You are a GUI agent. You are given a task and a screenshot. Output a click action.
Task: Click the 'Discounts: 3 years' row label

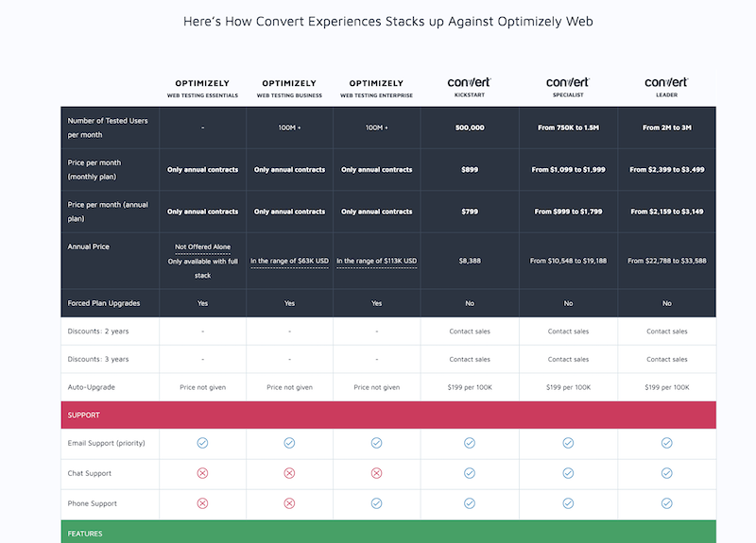pyautogui.click(x=98, y=359)
